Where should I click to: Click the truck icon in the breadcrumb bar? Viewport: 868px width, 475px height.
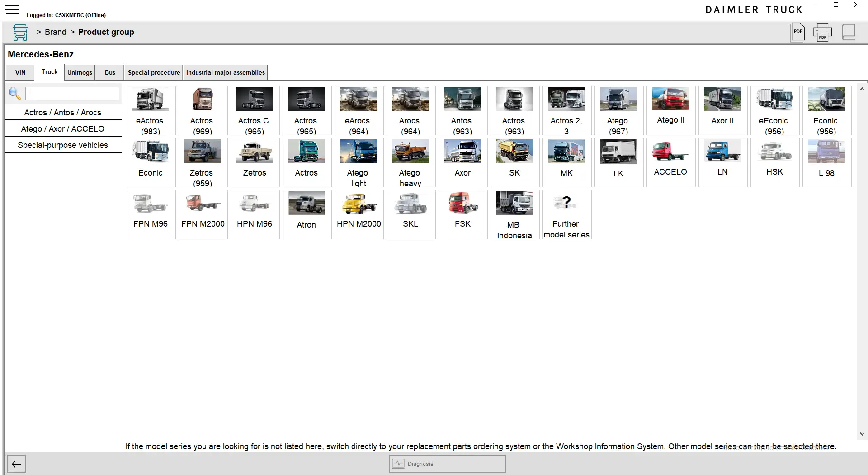coord(20,32)
